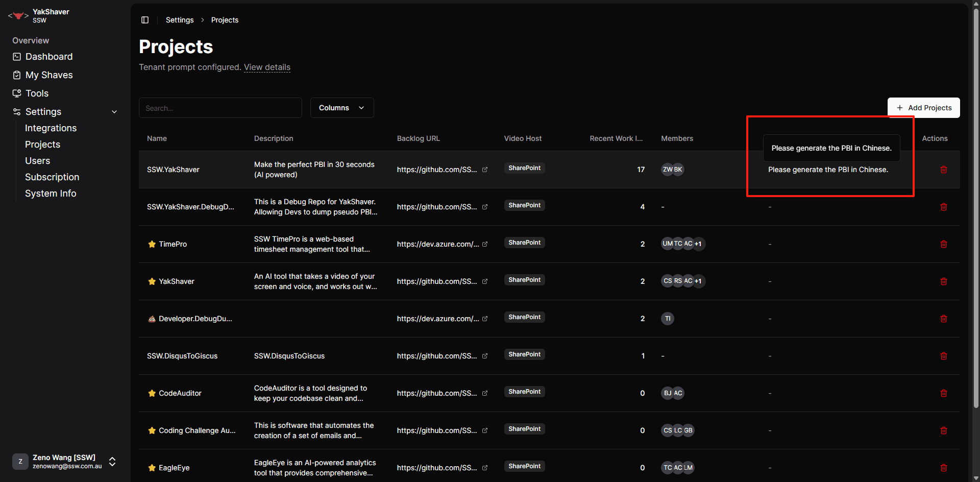The height and width of the screenshot is (482, 980).
Task: Collapse the Settings section chevron
Action: [114, 112]
